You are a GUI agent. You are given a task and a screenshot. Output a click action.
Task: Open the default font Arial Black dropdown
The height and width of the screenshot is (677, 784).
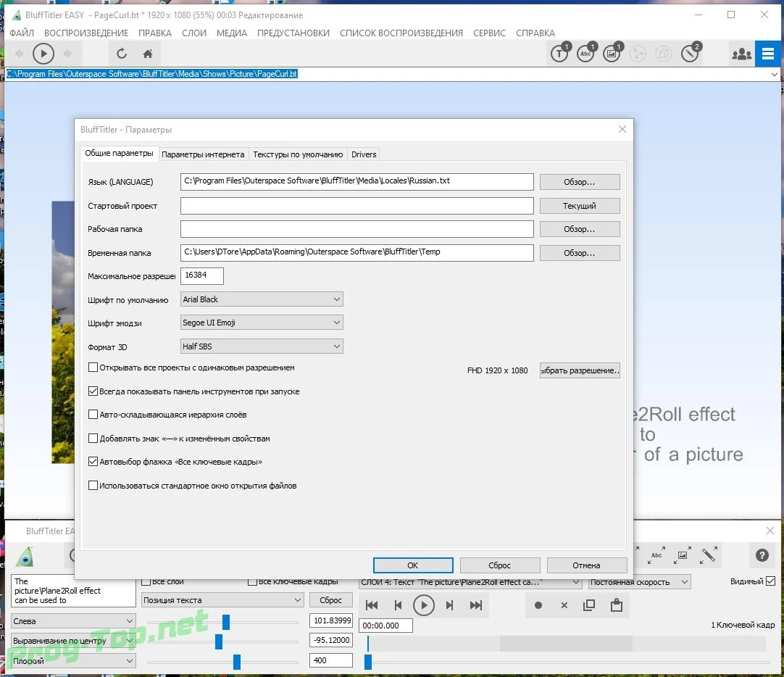(x=262, y=299)
